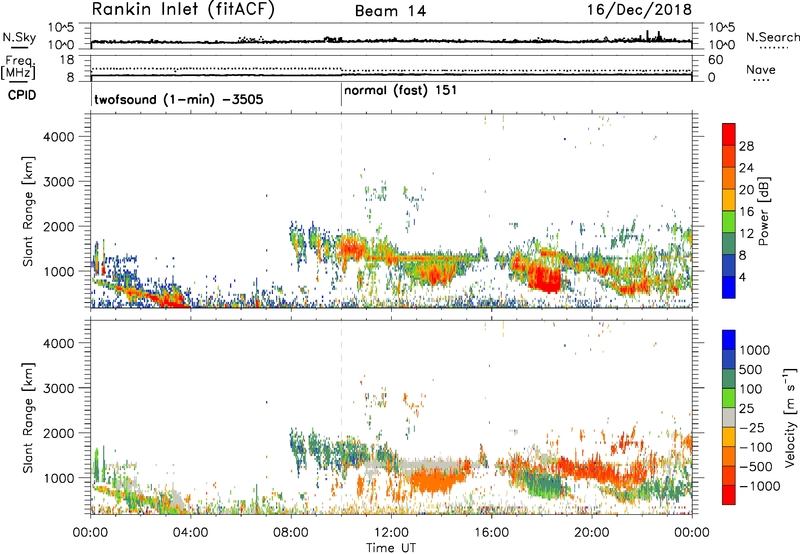Screen dimensions: 800x554
Task: Click the 3000 tick of the velocity panel
Action: (x=58, y=388)
